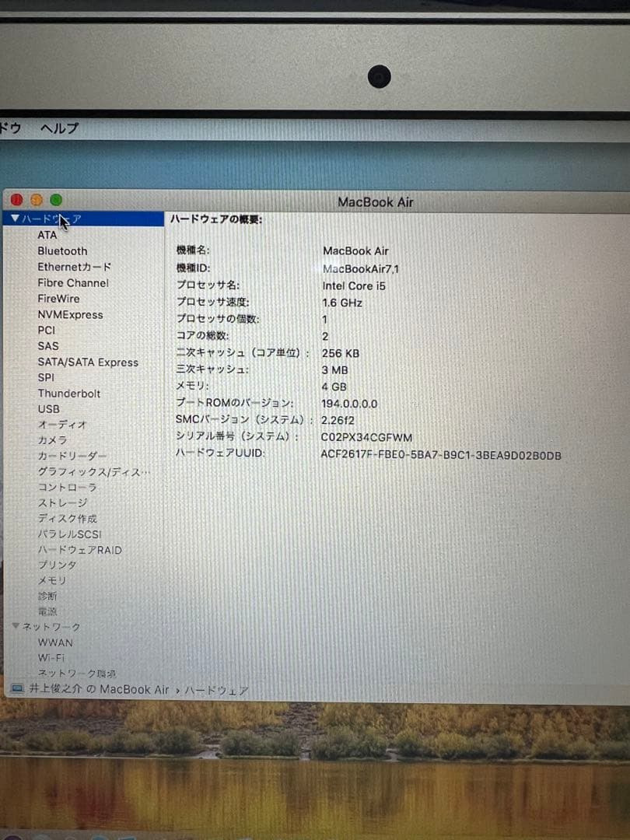Select WWAN under ネットワーク

point(55,642)
